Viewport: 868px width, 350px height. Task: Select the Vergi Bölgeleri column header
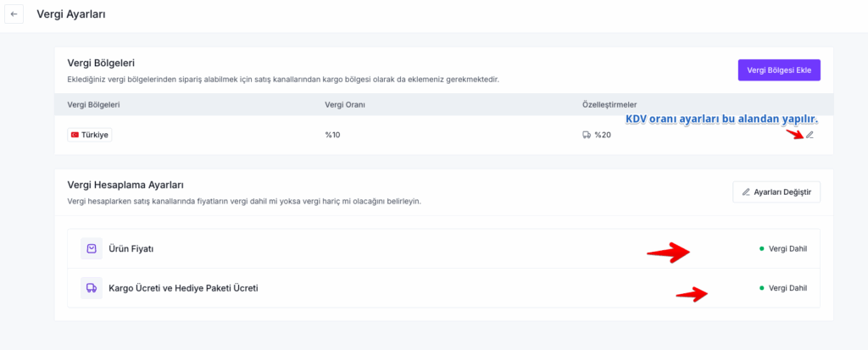(93, 104)
